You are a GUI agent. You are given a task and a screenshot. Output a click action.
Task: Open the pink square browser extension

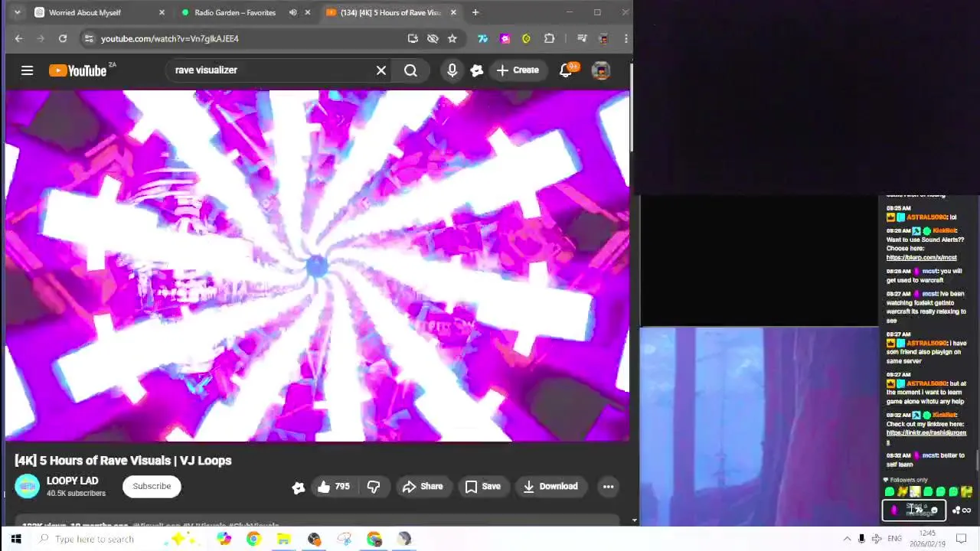tap(505, 38)
